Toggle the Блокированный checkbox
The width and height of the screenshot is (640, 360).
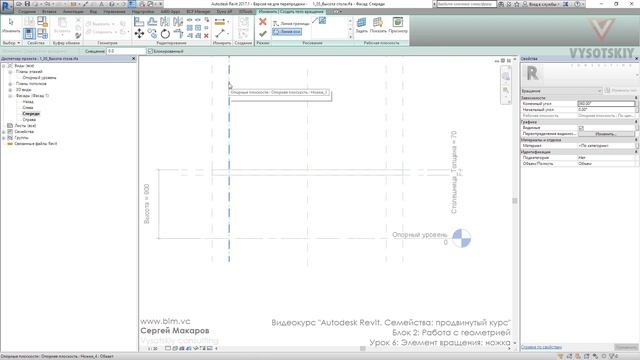(150, 51)
